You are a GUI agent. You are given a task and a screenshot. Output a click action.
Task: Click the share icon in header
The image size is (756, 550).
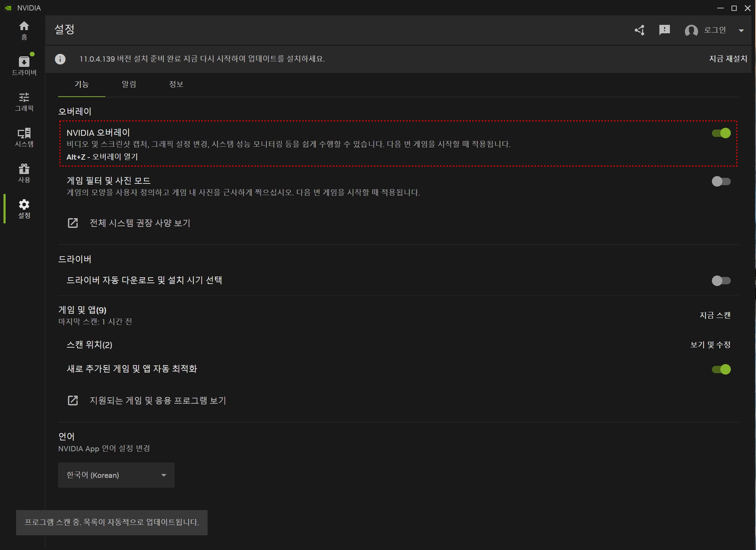tap(640, 30)
